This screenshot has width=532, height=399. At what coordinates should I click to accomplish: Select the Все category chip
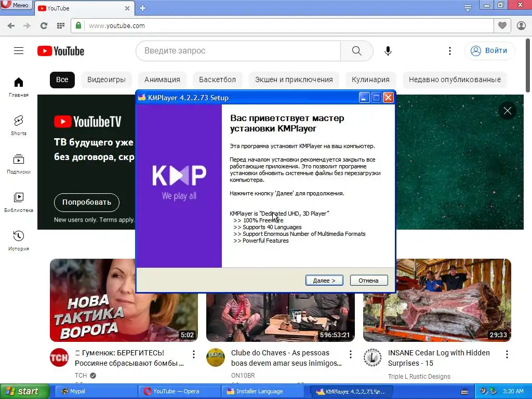(x=62, y=79)
